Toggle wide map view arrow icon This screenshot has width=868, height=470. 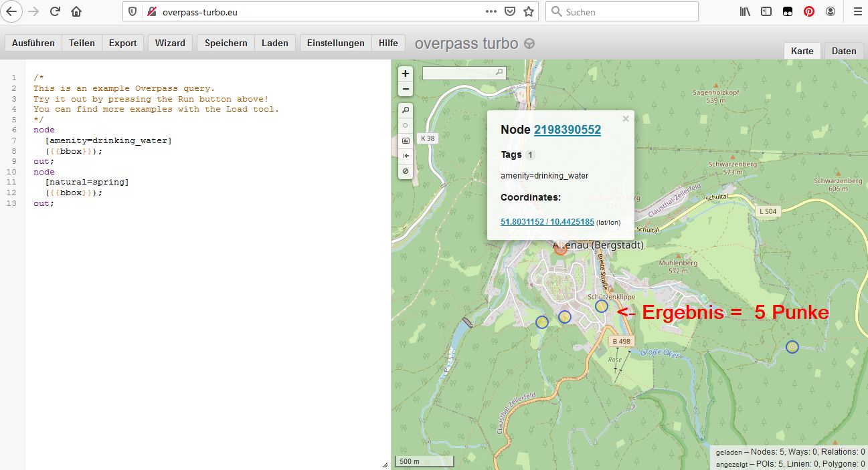(406, 156)
